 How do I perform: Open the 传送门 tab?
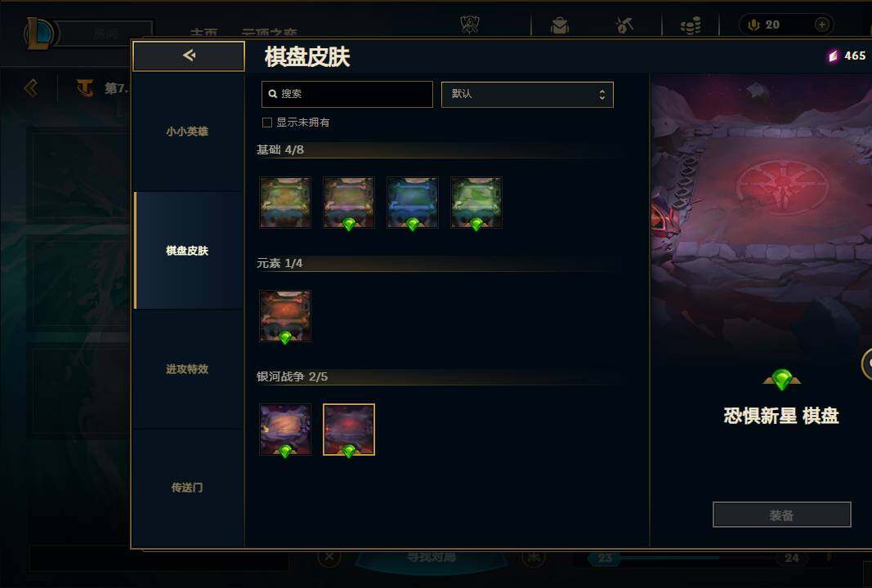(187, 488)
